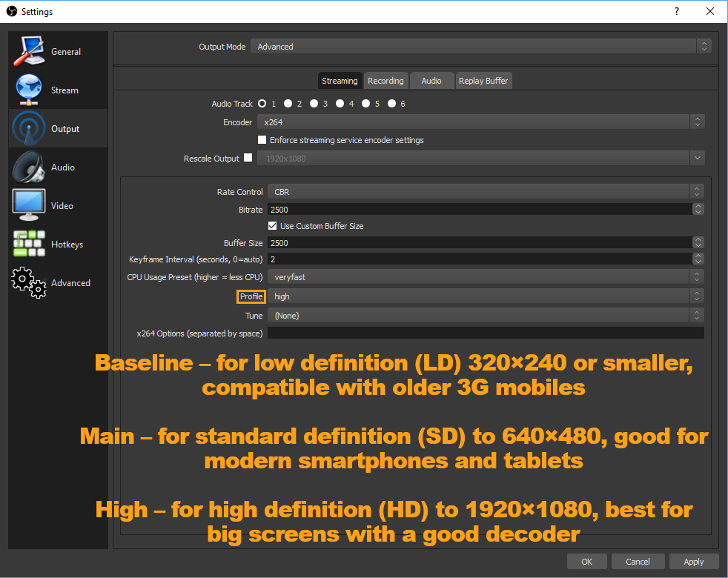The image size is (728, 578).
Task: Select audio track 3
Action: click(x=314, y=104)
